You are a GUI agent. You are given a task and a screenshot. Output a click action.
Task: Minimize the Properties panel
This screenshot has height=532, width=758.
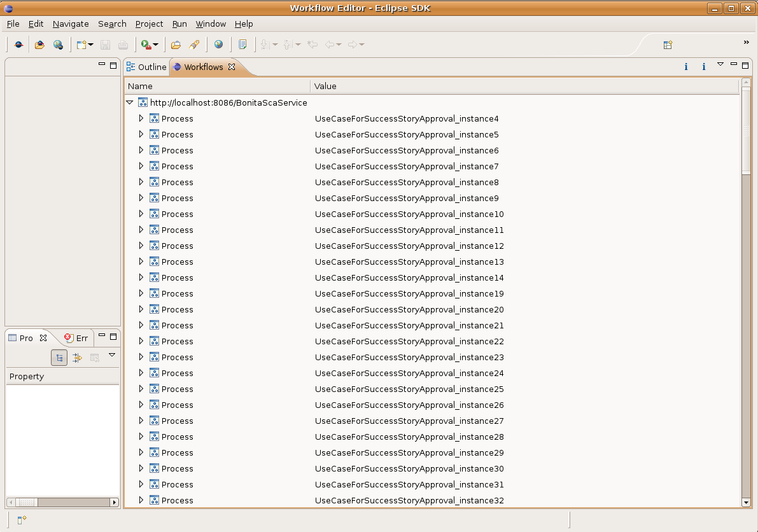[102, 335]
